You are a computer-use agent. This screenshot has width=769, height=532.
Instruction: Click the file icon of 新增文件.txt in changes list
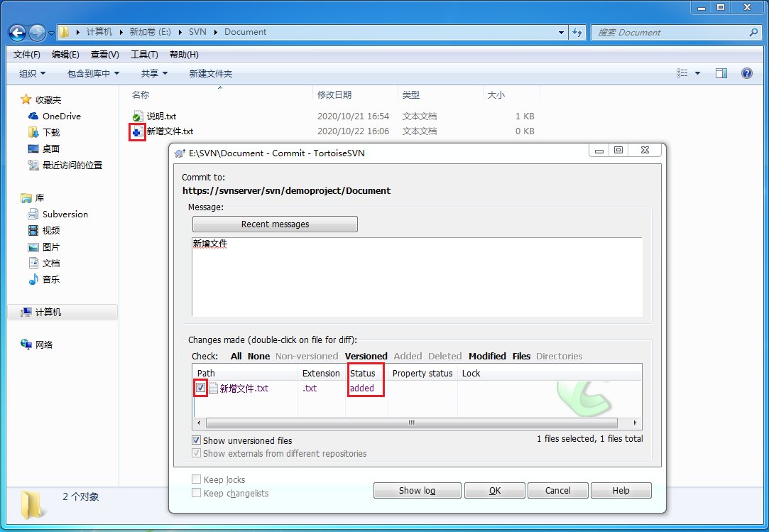coord(213,389)
